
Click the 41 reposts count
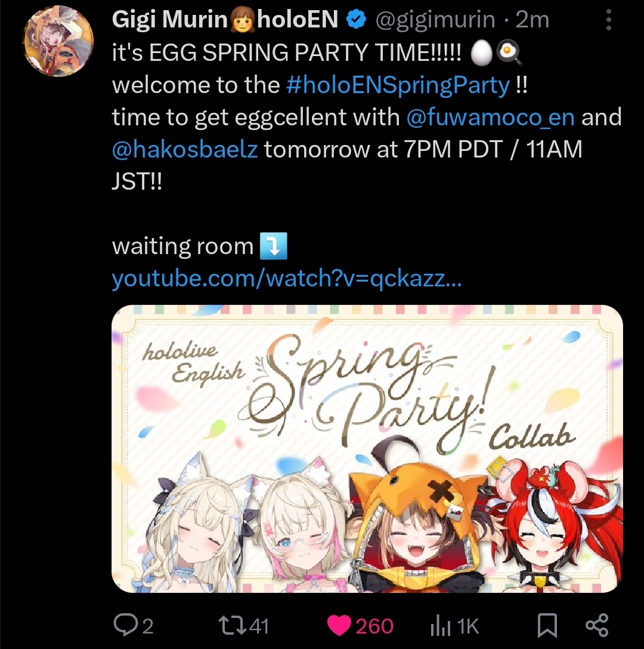259,626
